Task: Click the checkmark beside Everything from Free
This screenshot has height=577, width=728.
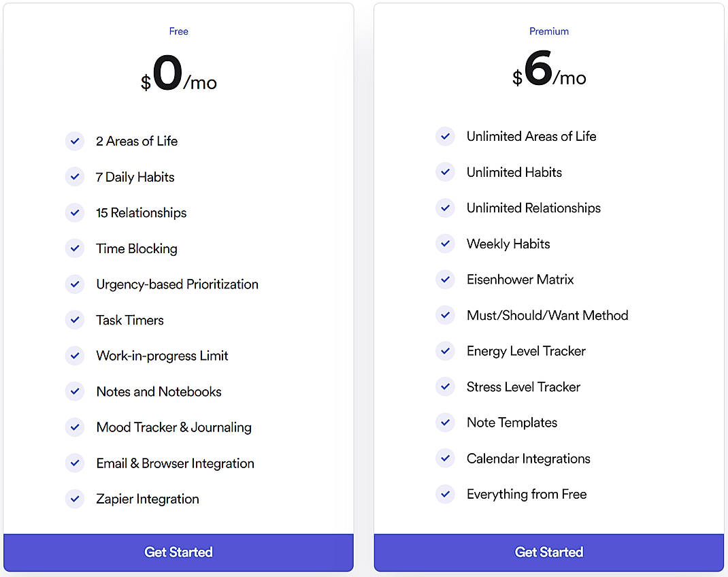Action: pos(445,494)
